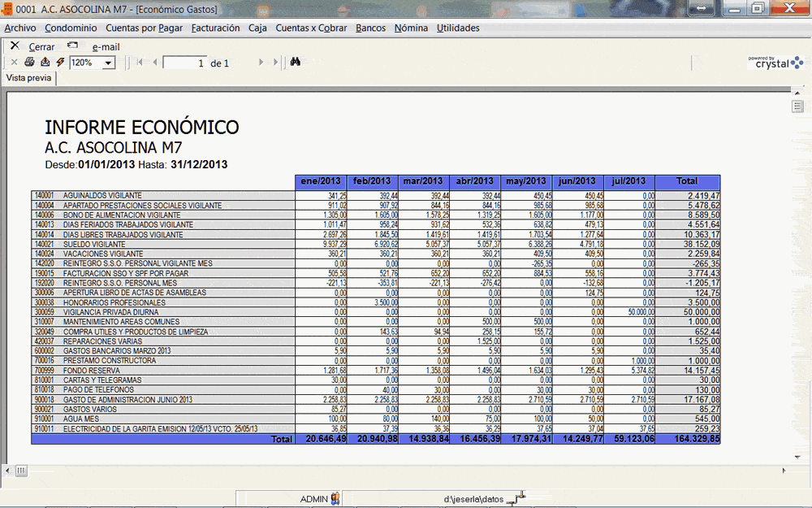Click the vertical scrollbar up arrow

(797, 93)
